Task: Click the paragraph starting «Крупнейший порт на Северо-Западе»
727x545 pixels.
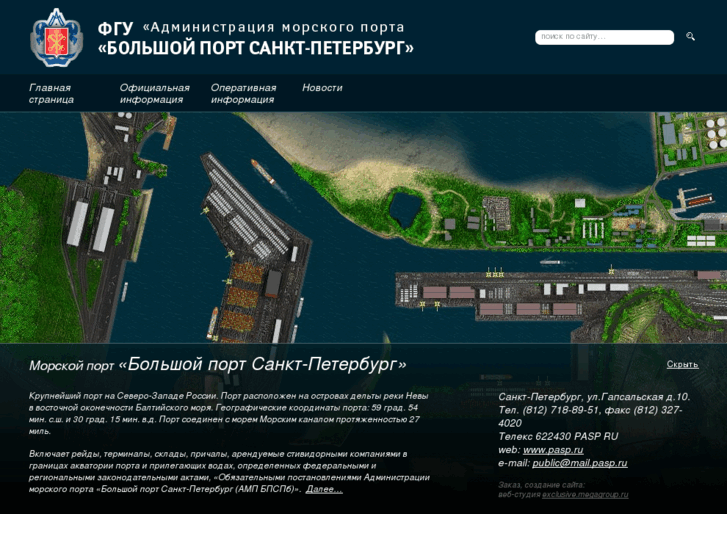Action: tap(229, 414)
